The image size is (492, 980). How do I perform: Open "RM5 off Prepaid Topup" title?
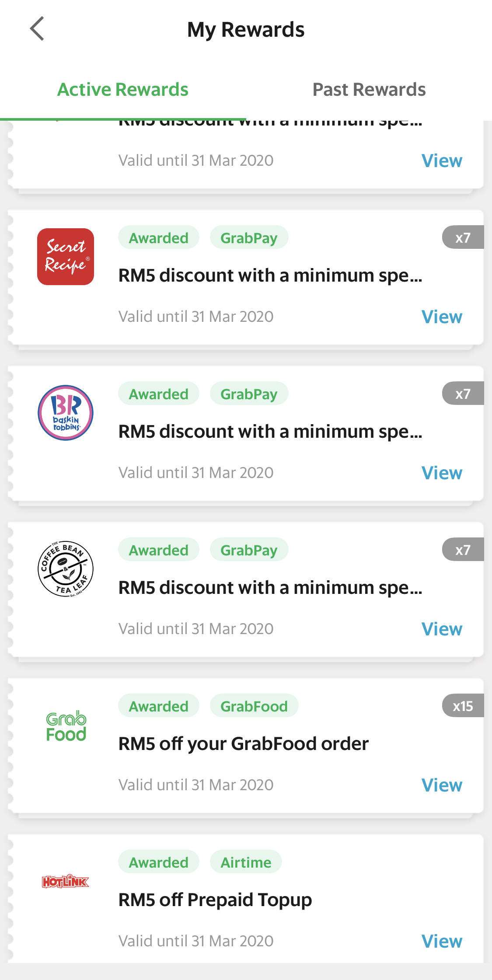[x=215, y=900]
